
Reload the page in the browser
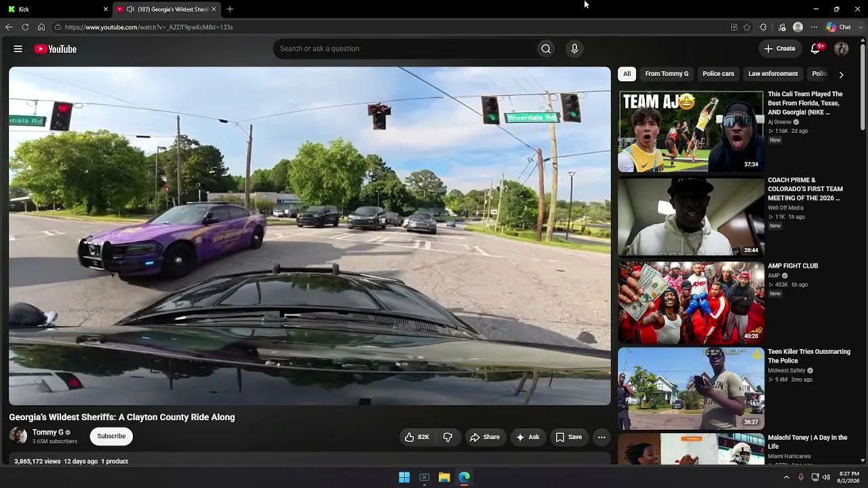click(25, 27)
